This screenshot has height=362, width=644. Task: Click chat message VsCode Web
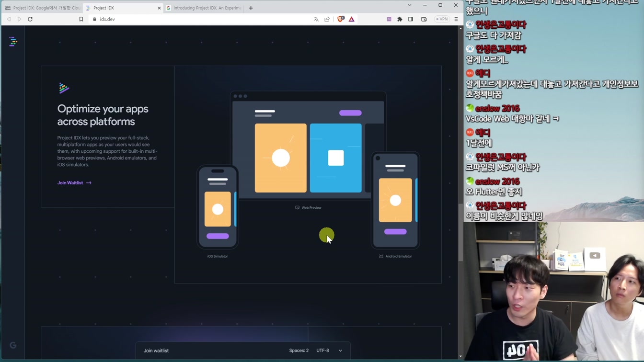pyautogui.click(x=512, y=119)
